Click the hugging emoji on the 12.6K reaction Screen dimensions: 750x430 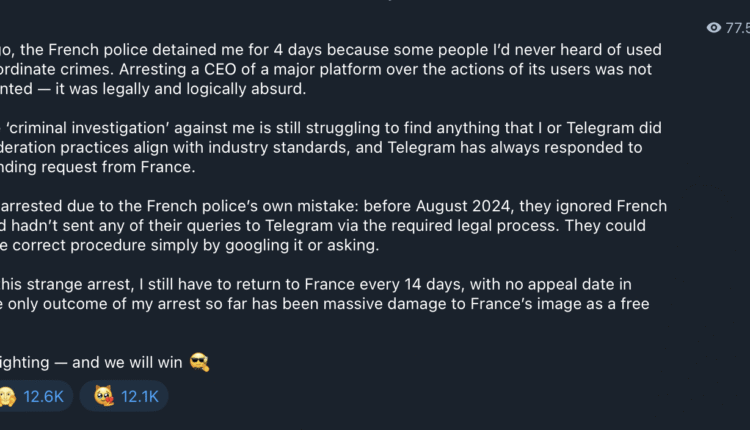(x=8, y=396)
